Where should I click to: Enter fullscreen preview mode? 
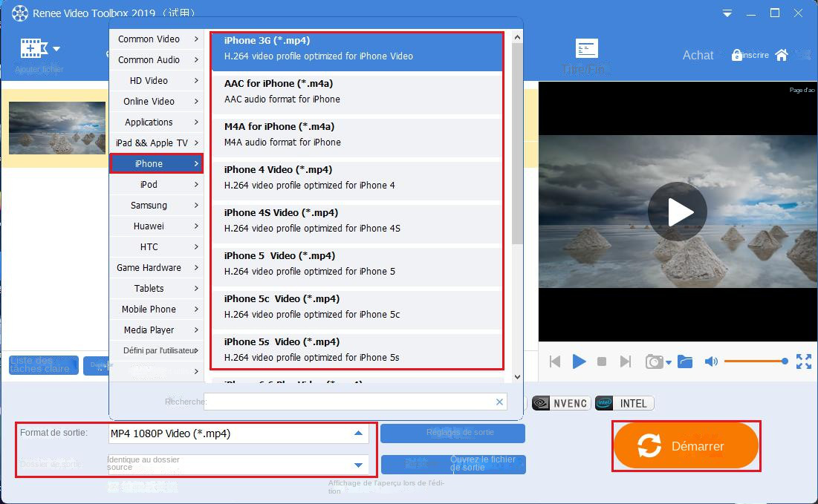[x=803, y=361]
